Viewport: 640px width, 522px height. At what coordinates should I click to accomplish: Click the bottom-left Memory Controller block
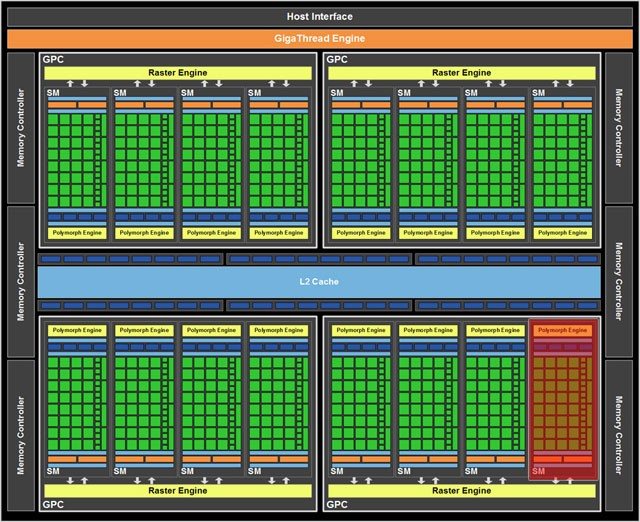pos(21,435)
